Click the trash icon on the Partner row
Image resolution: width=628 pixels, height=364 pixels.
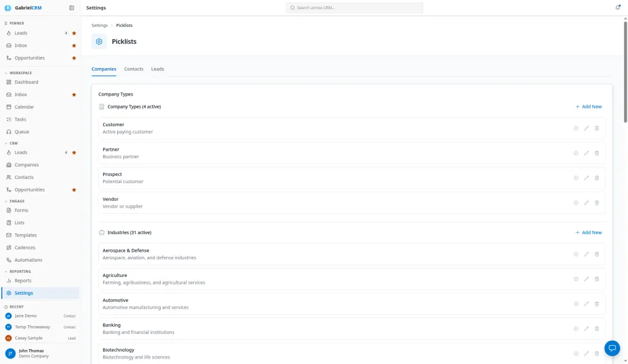pyautogui.click(x=597, y=153)
